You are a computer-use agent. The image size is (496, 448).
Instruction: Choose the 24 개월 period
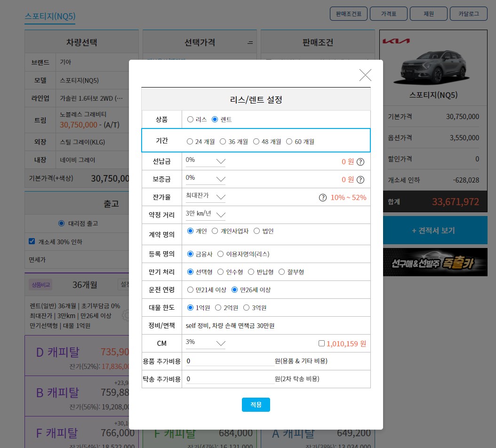coord(190,142)
